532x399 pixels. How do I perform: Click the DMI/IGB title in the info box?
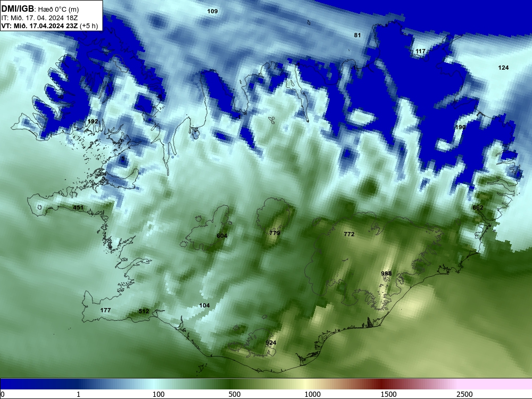point(18,9)
